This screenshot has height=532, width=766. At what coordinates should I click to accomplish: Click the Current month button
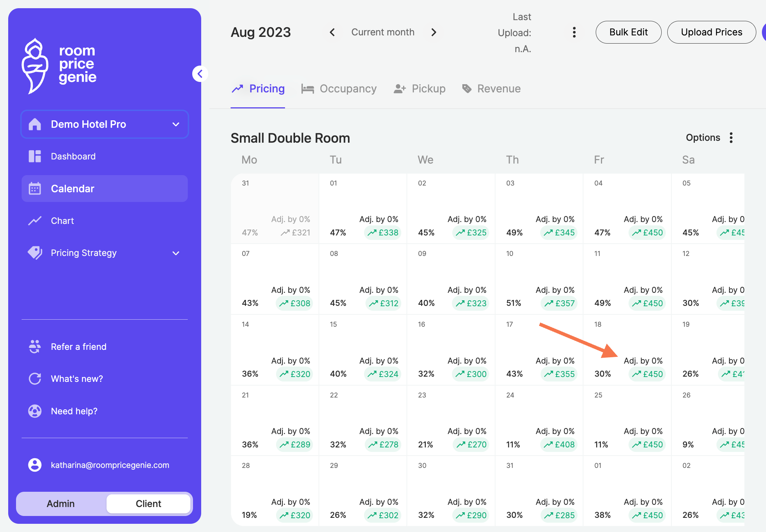pos(383,32)
